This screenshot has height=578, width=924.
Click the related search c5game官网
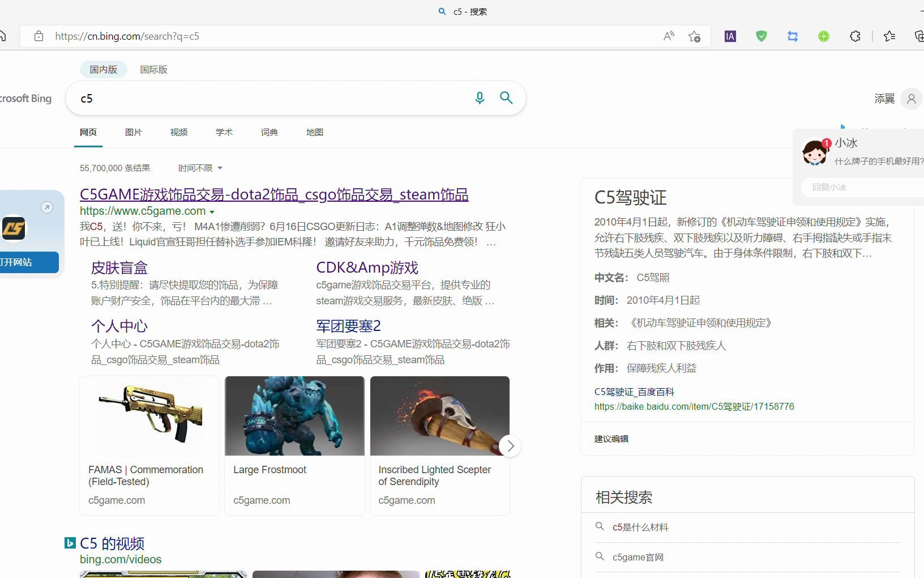(638, 557)
